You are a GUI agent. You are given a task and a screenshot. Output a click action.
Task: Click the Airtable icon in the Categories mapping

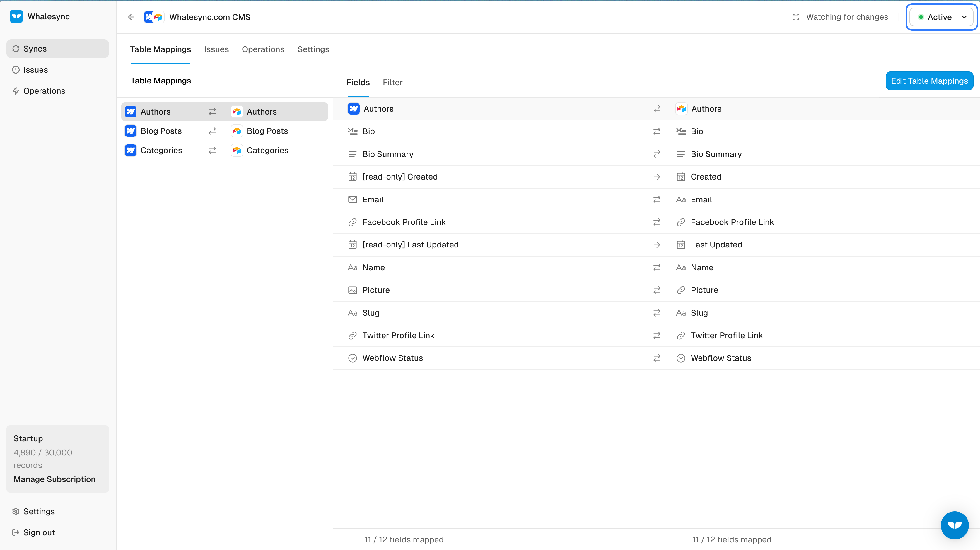click(x=237, y=150)
